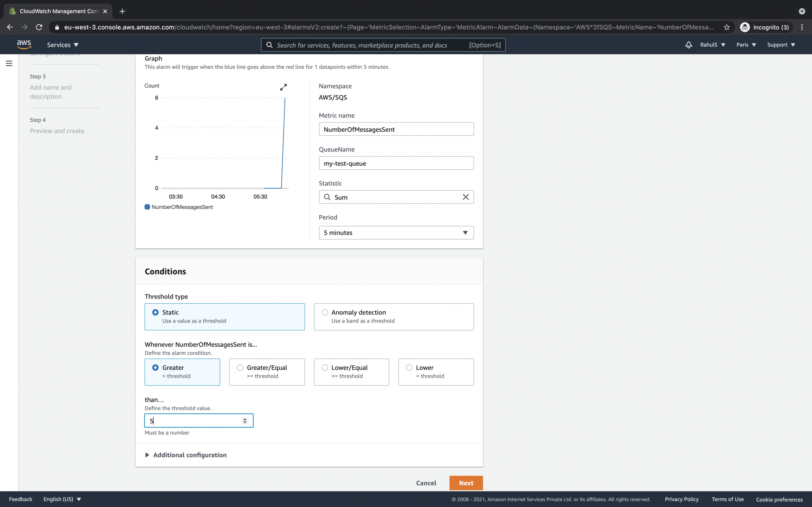812x507 pixels.
Task: Bookmark the page with the star icon
Action: [726, 27]
